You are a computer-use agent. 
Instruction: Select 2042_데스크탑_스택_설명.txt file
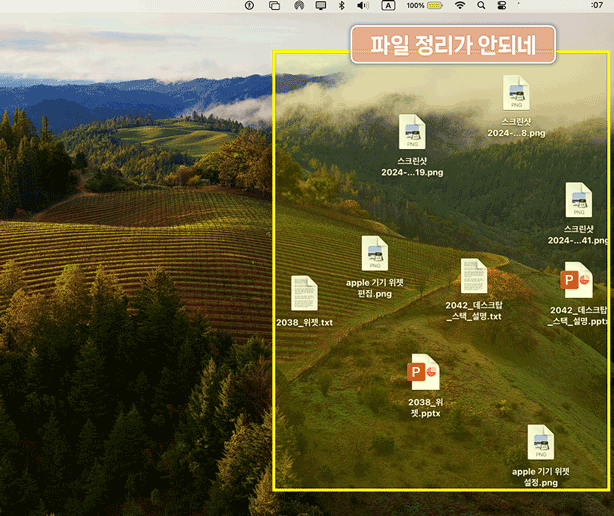pos(474,276)
